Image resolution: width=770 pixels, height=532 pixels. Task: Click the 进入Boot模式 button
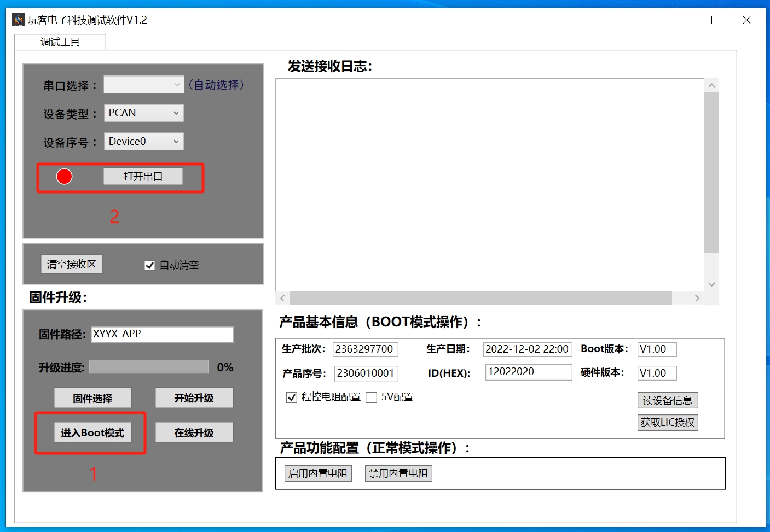pyautogui.click(x=92, y=432)
